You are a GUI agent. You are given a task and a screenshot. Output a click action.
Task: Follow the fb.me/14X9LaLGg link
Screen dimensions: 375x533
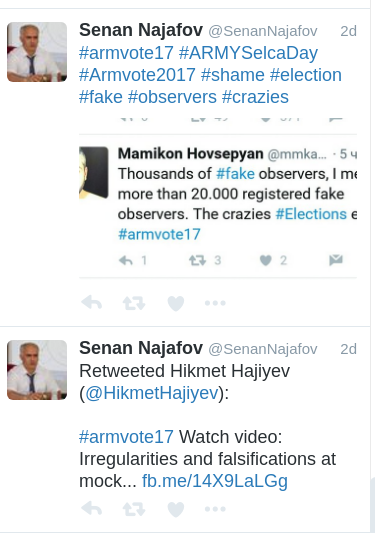215,481
